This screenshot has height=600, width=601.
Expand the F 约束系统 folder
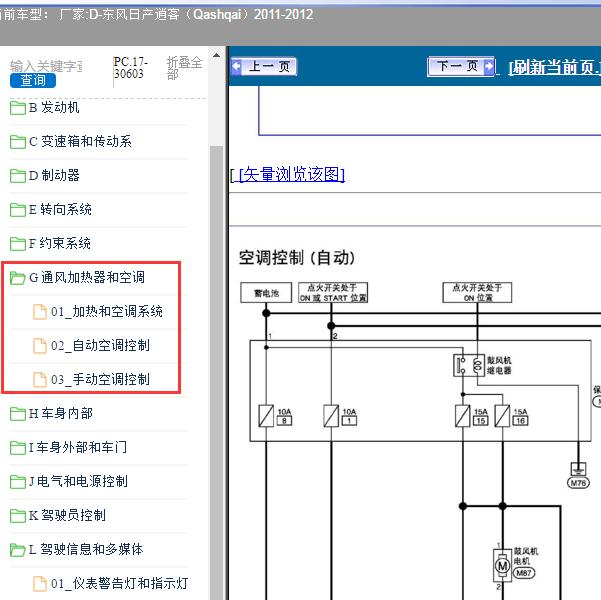point(60,243)
